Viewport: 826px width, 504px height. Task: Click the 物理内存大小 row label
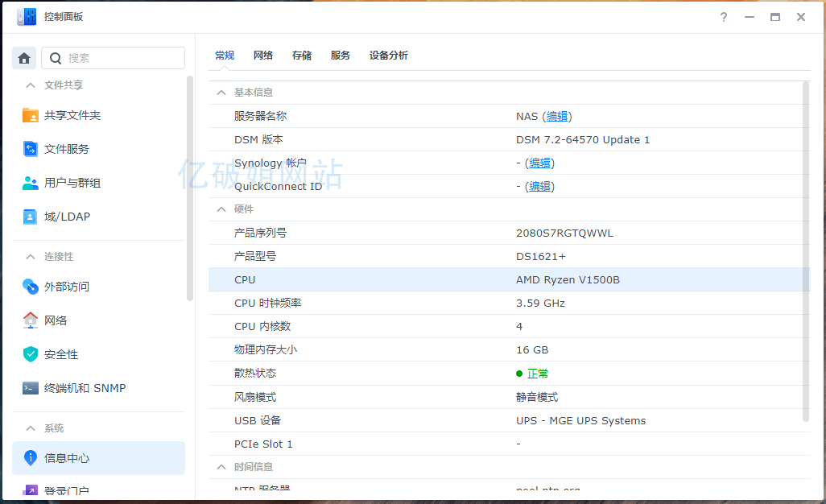click(x=266, y=349)
